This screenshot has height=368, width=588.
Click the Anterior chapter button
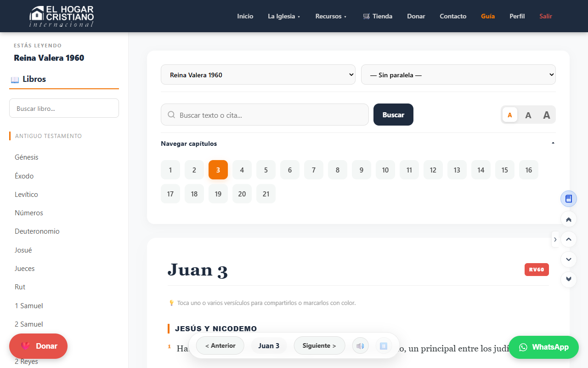220,346
